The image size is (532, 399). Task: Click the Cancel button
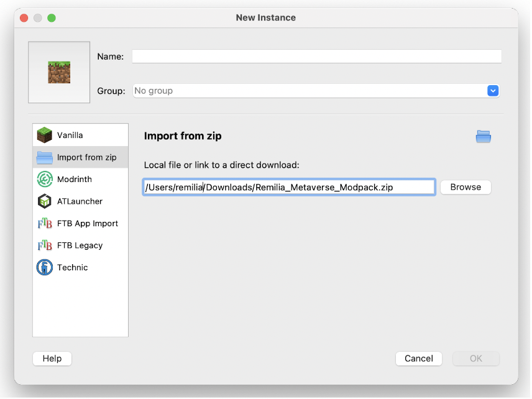[x=419, y=358]
